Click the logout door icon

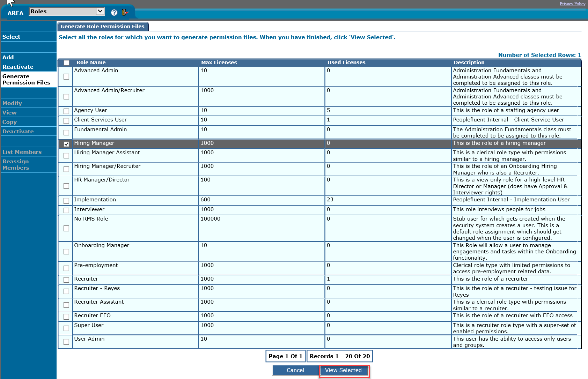pos(125,13)
